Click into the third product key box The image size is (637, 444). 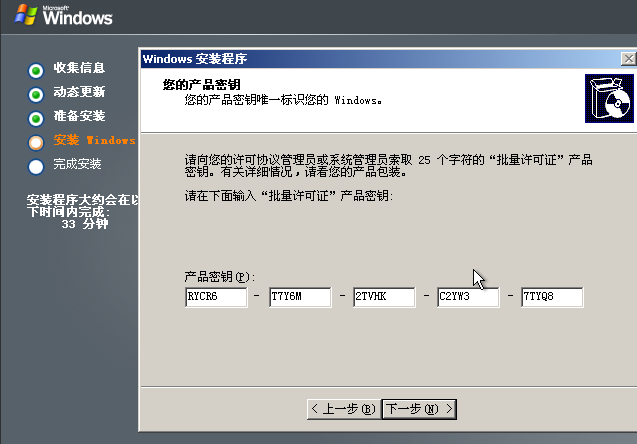383,297
